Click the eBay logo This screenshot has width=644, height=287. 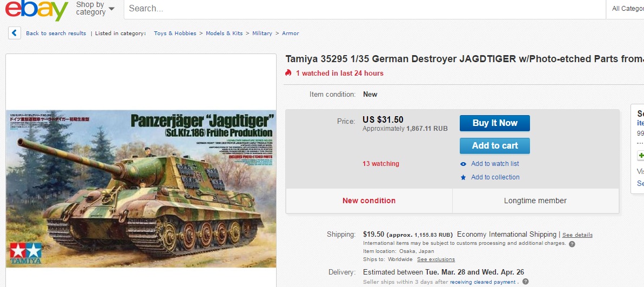tap(37, 10)
